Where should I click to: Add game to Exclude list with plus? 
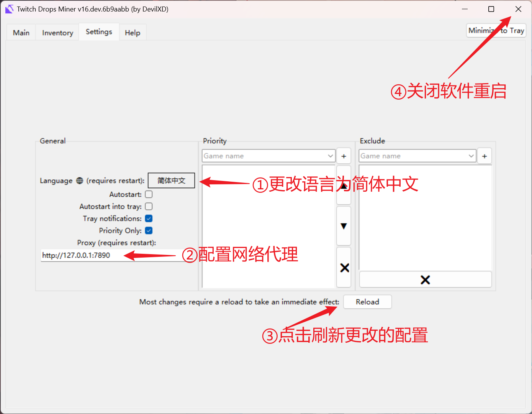(485, 156)
